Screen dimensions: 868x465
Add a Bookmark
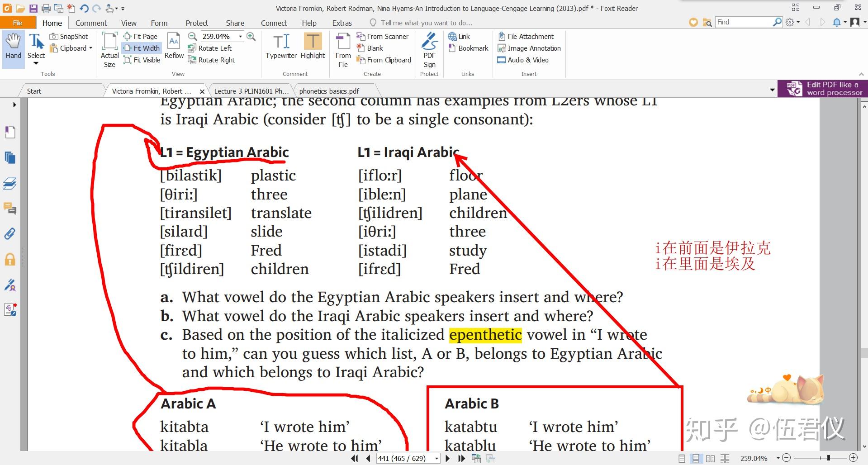point(469,48)
